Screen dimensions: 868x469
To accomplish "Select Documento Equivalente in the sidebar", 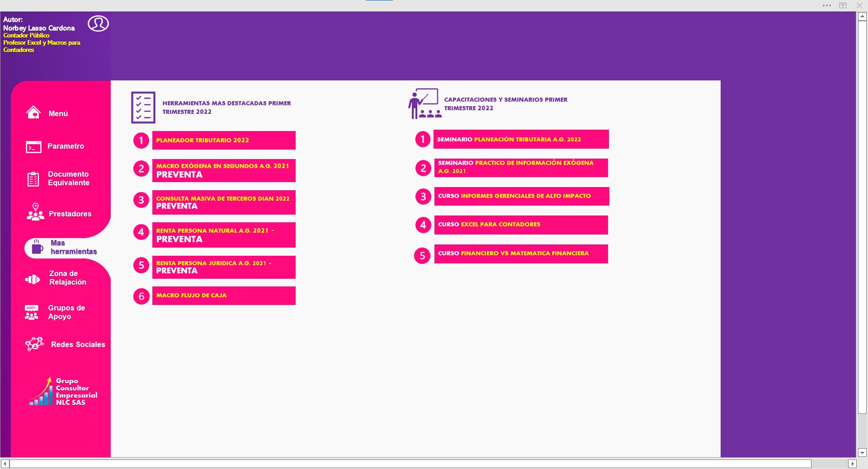I will 69,178.
